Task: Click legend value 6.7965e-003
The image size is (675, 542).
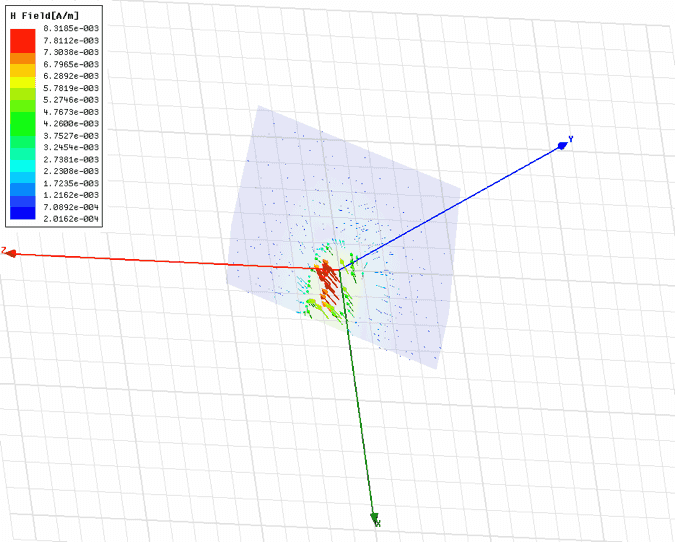Action: pyautogui.click(x=71, y=64)
